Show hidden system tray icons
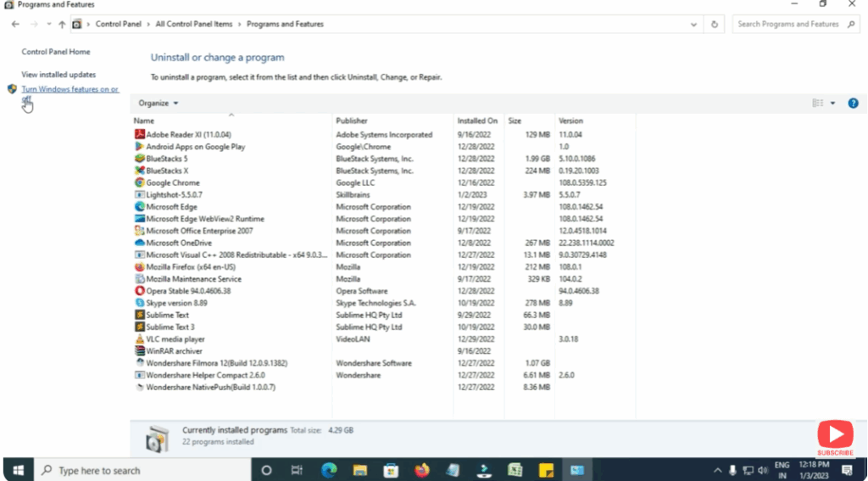 (717, 471)
